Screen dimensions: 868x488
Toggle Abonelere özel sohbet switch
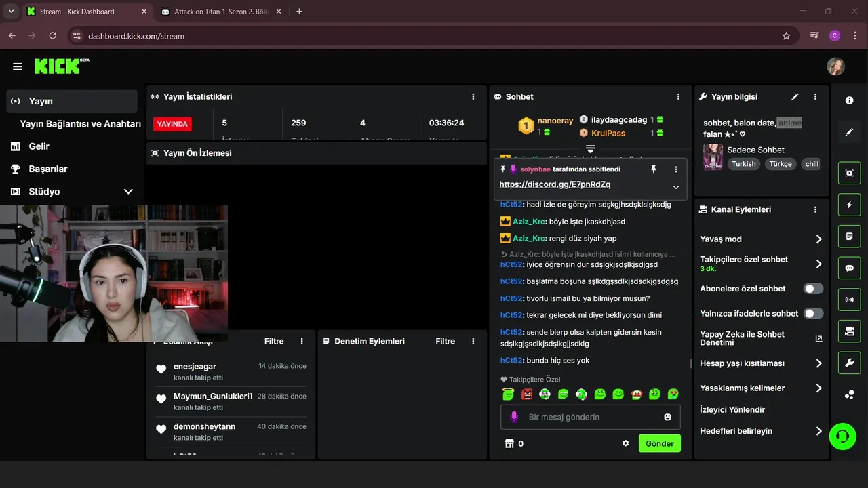(x=813, y=289)
